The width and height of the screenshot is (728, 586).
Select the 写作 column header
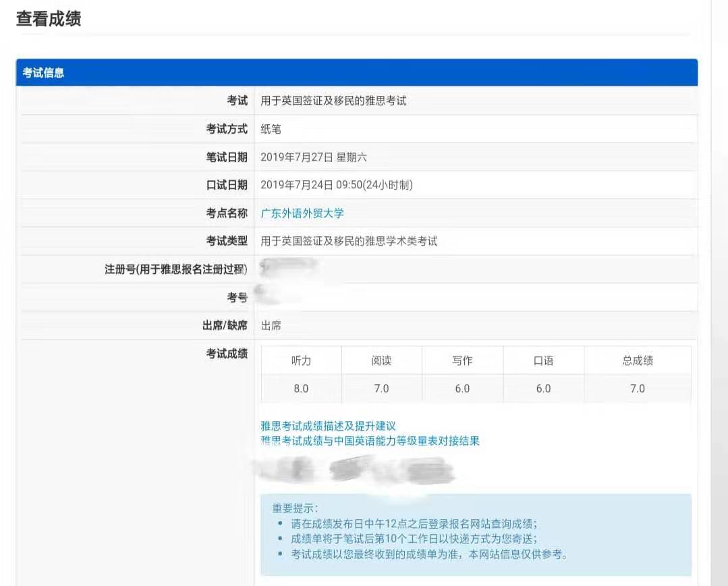[464, 360]
